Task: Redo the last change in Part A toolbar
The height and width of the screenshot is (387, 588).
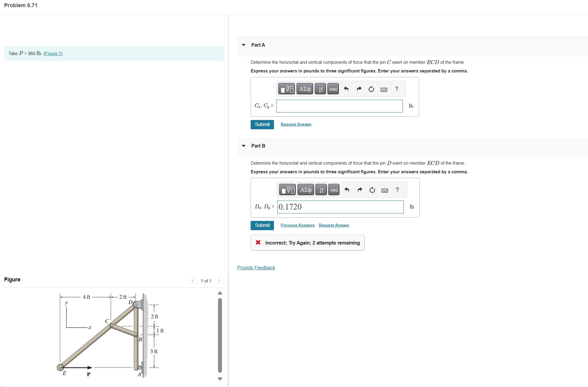Action: [x=359, y=89]
